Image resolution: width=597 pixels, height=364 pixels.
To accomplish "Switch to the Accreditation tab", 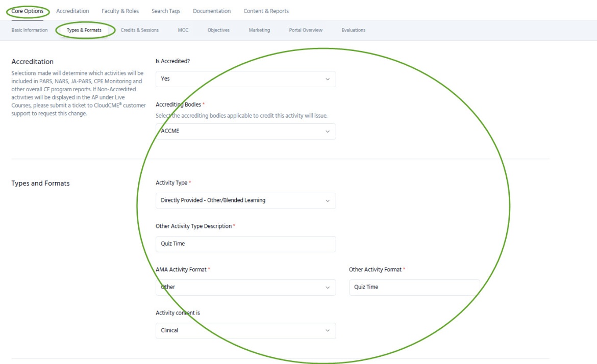I will 72,11.
